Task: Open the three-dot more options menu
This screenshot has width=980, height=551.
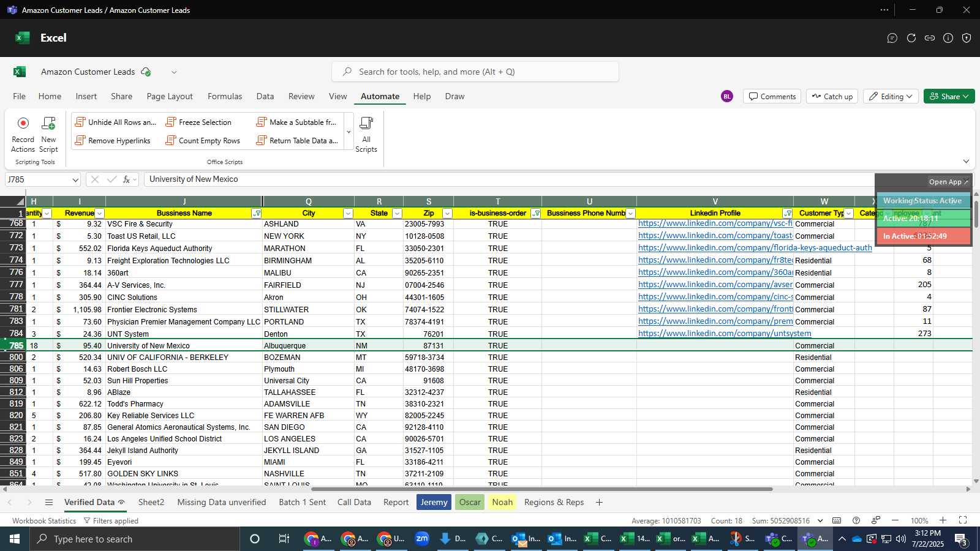Action: (884, 10)
